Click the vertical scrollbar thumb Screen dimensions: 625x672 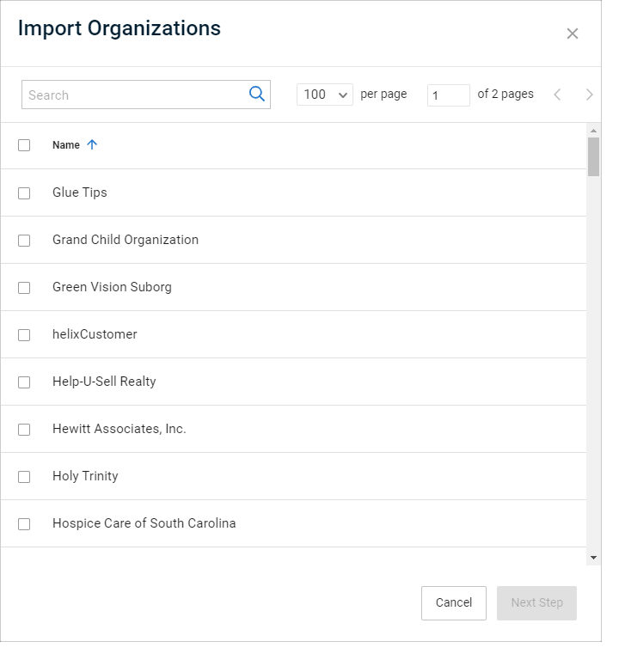point(593,156)
